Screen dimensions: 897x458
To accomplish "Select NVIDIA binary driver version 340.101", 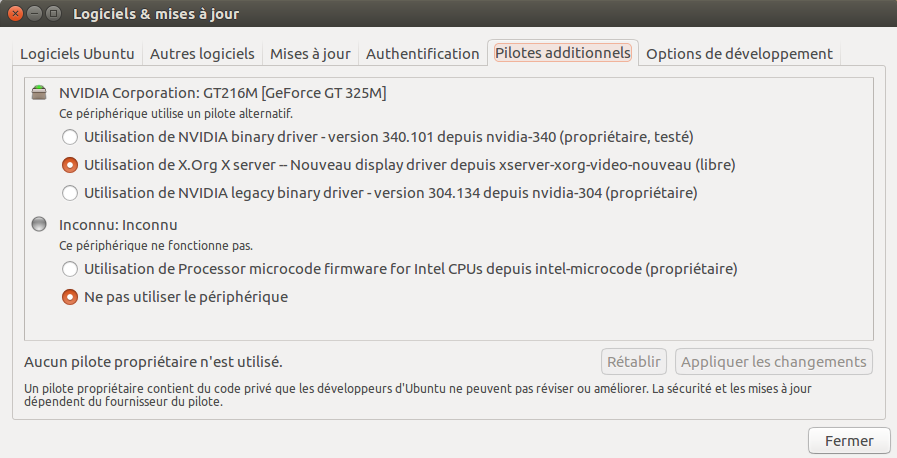I will (69, 136).
